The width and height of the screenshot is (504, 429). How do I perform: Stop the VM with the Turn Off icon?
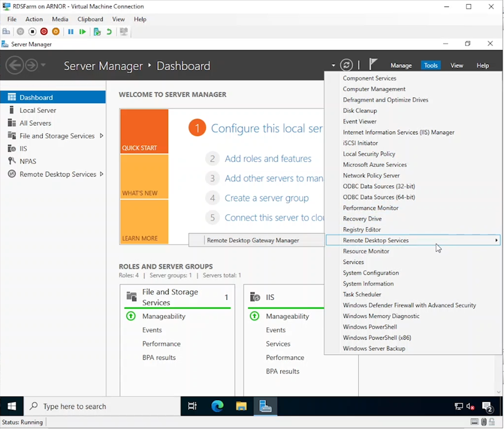click(x=33, y=32)
